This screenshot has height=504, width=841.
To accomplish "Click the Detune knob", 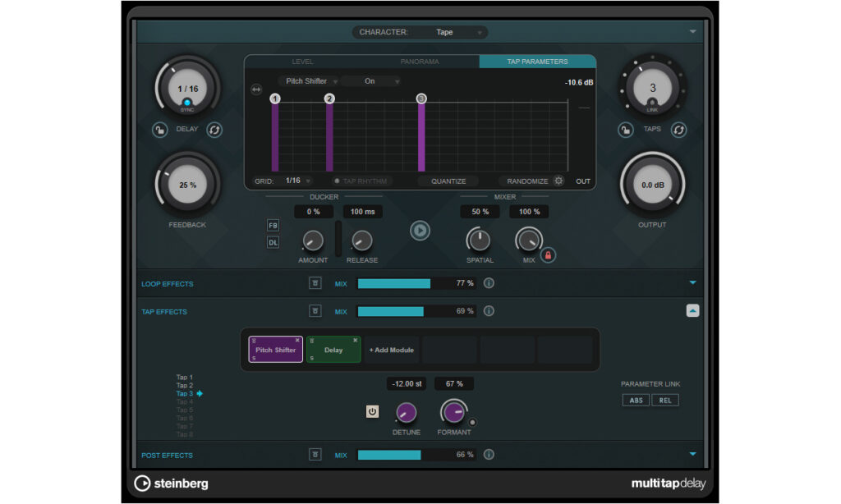I will click(x=406, y=412).
